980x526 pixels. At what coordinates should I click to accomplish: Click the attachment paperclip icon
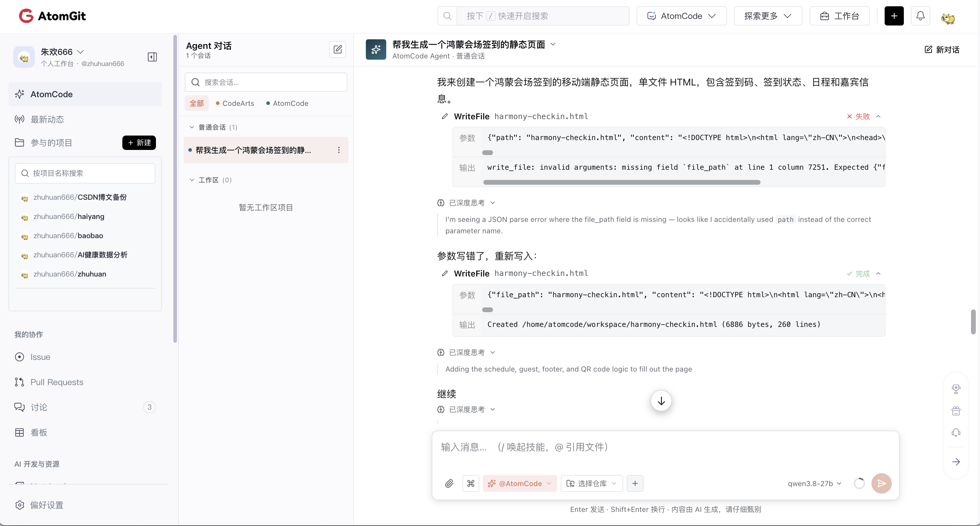449,483
